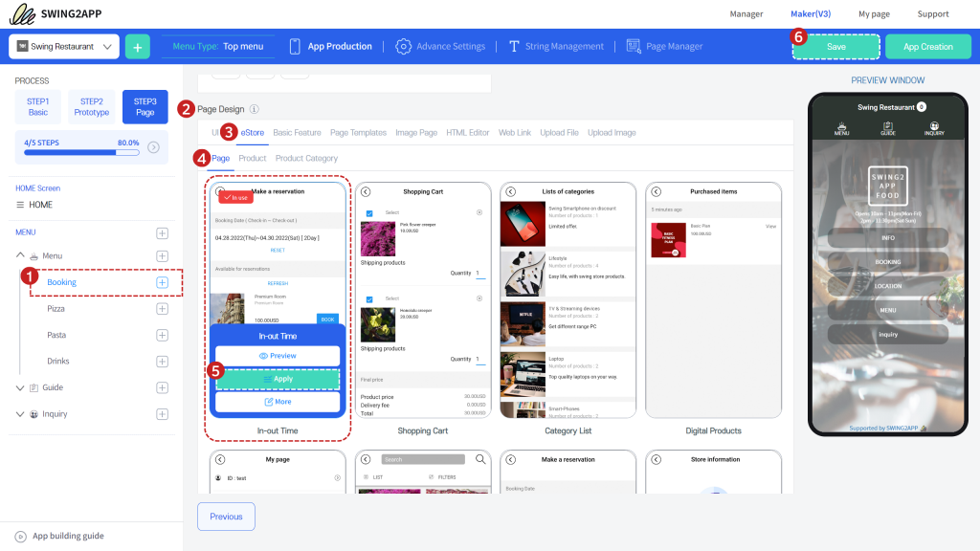
Task: Click the plus icon beside Inquiry
Action: pyautogui.click(x=162, y=414)
